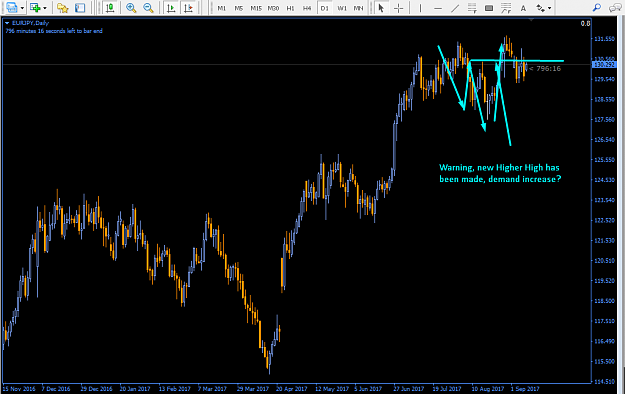The image size is (625, 394).
Task: Select the 'Warning, new Higher High' chart note
Action: point(499,173)
